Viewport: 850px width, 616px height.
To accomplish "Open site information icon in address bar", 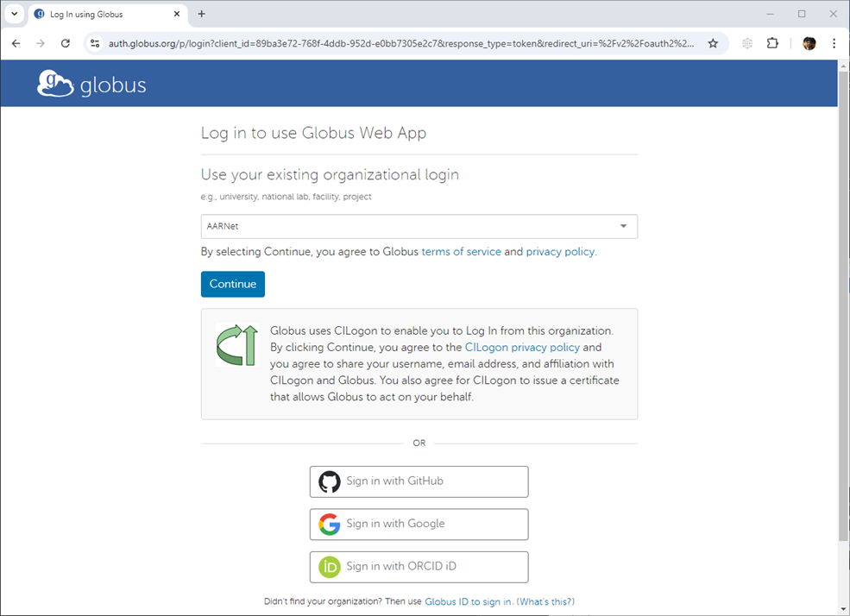I will click(x=95, y=43).
